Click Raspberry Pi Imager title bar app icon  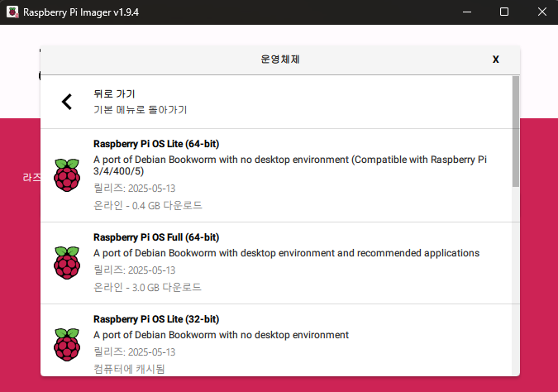(x=12, y=12)
